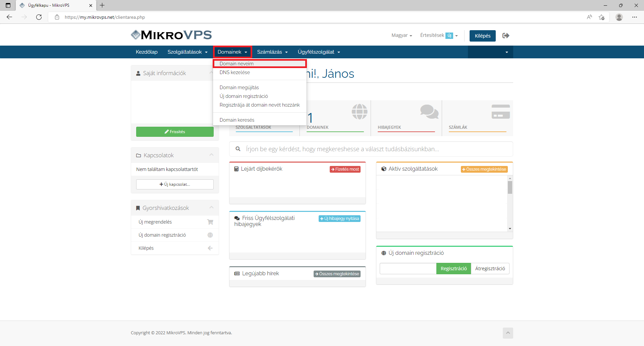Click the scroll-to-top chevron in the footer

(x=508, y=333)
